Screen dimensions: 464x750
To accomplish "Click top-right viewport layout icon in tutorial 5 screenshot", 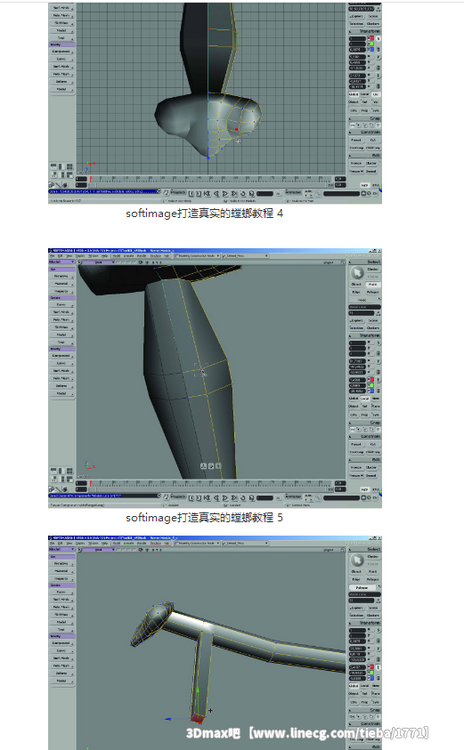I will [x=70, y=471].
